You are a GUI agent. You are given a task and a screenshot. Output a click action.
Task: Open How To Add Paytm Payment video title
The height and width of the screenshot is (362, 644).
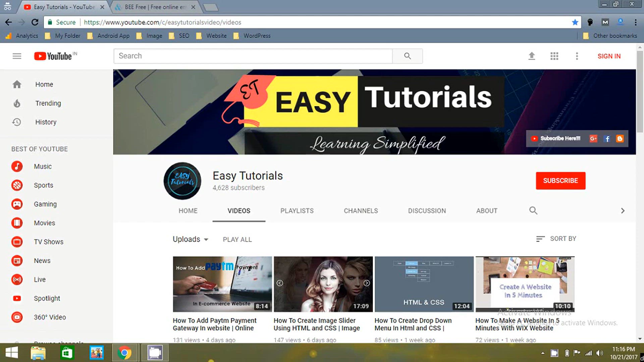tap(215, 324)
